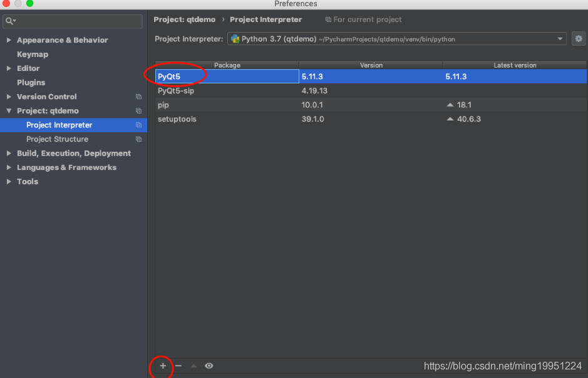Viewport: 588px width, 378px height.
Task: Show early releases using the eye icon
Action: click(209, 366)
